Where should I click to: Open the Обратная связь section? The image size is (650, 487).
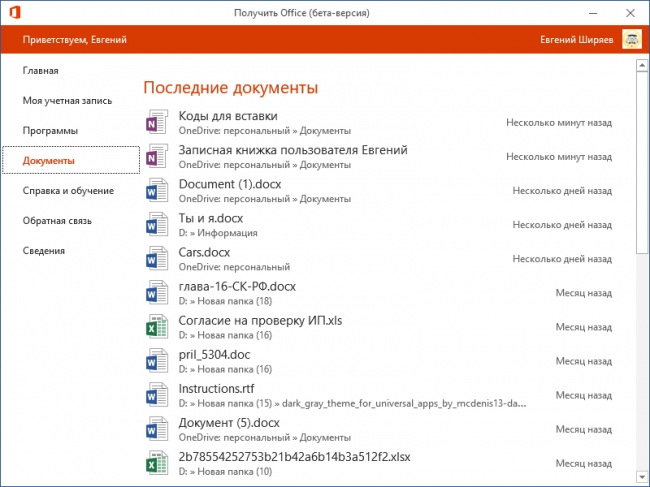57,220
